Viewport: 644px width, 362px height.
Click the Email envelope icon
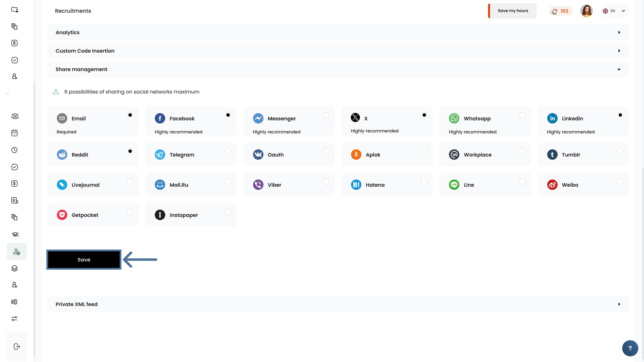coord(62,118)
